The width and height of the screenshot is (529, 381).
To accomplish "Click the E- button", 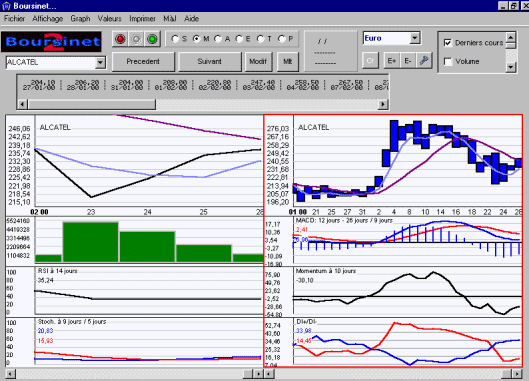I will 408,61.
